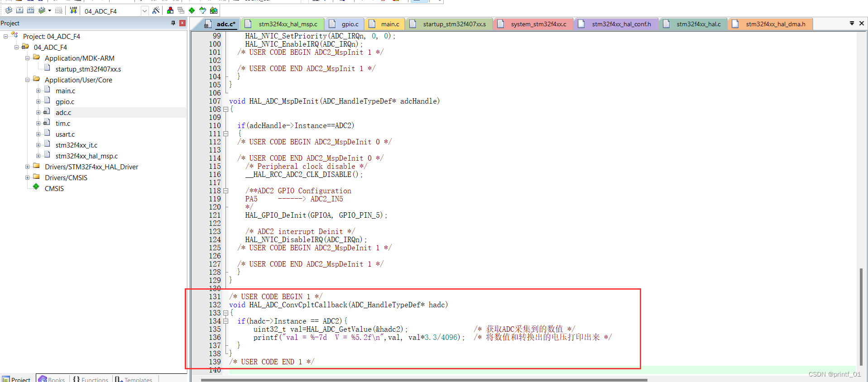
Task: Switch to the Books bottom tab
Action: (52, 379)
